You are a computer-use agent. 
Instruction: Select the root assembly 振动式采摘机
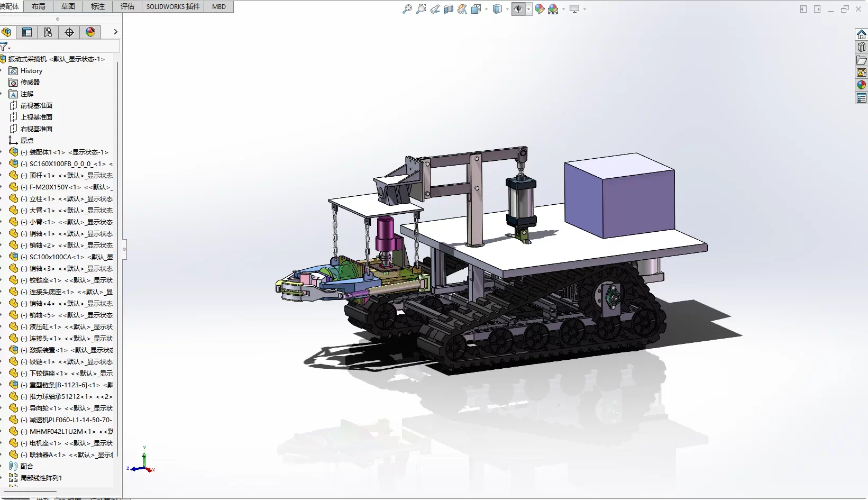56,59
